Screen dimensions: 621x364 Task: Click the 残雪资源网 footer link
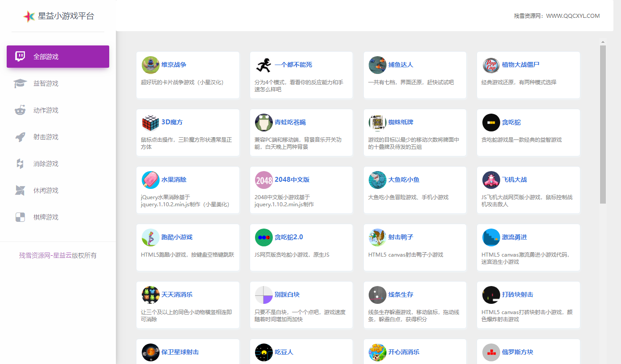pos(34,256)
